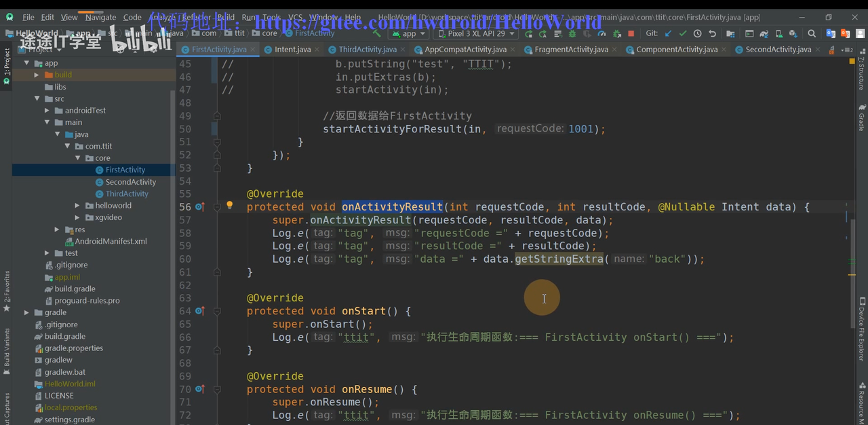Image resolution: width=868 pixels, height=425 pixels.
Task: Click override gutter icon next to onResume
Action: click(200, 389)
